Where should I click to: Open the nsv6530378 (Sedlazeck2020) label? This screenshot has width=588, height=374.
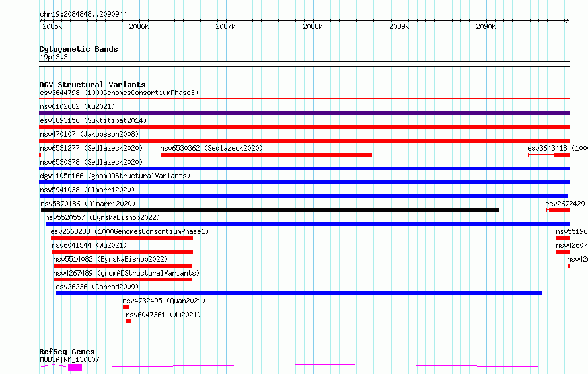91,162
